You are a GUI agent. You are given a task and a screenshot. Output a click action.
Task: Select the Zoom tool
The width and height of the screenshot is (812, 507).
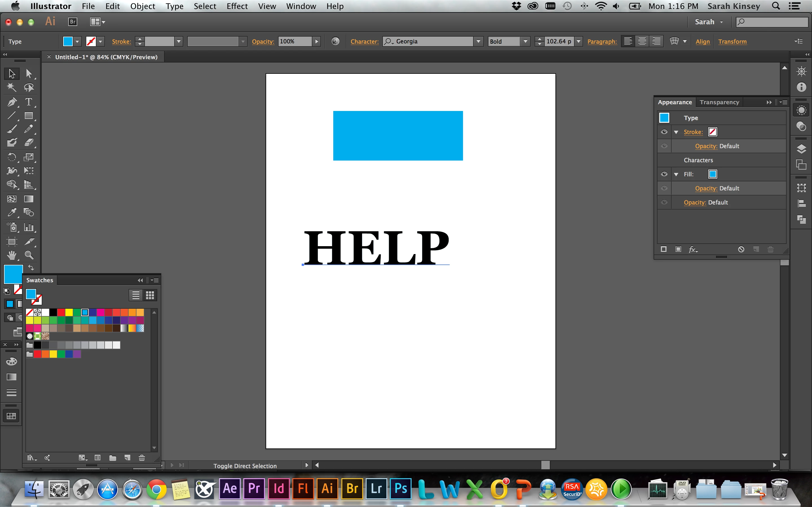pyautogui.click(x=29, y=255)
